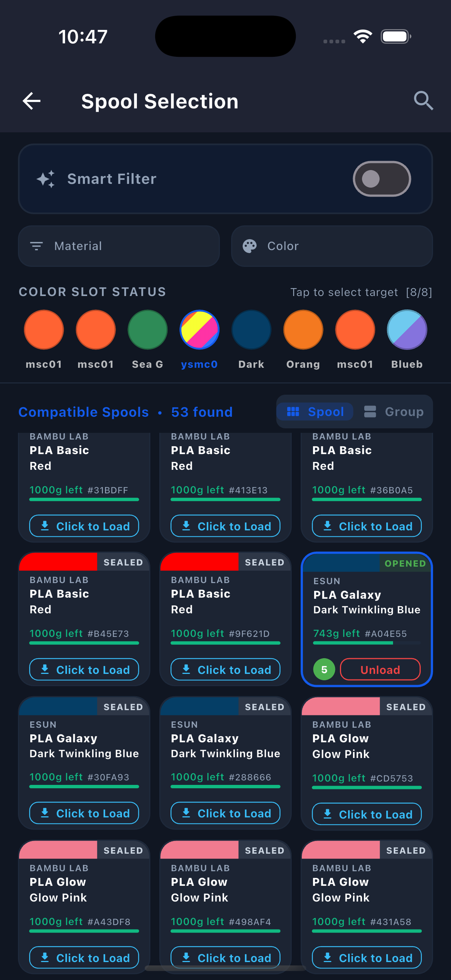The image size is (451, 980).
Task: Load the Red spool #B45E73
Action: 84,669
